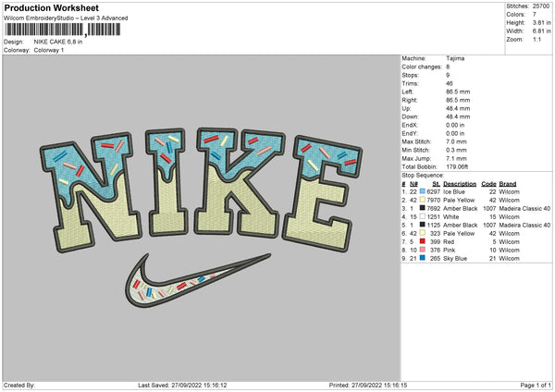This screenshot has height=392, width=555.
Task: Click the Total Bobbin value 179.06ft
Action: coord(457,166)
